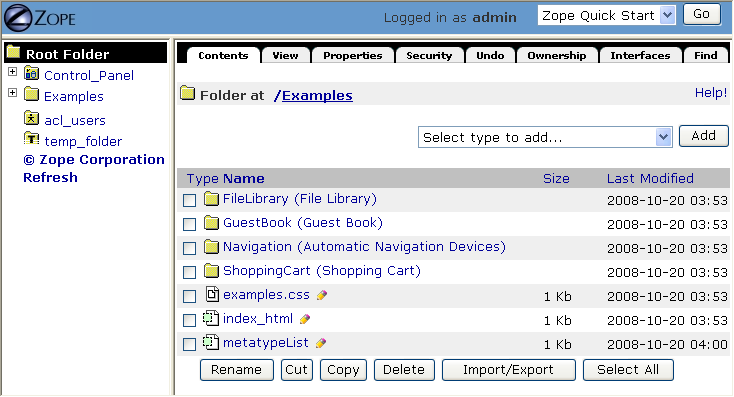Sort by Last Modified column header
Viewport: 734px width, 397px height.
click(650, 179)
